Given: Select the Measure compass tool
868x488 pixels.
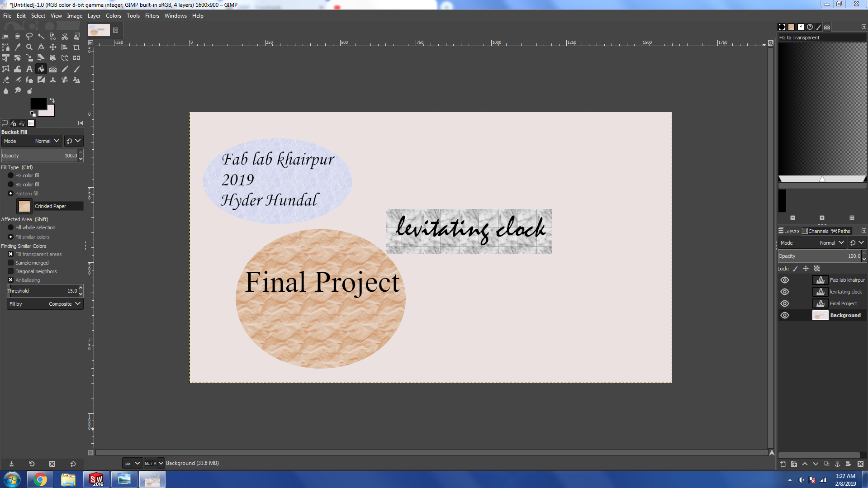Looking at the screenshot, I should pos(41,47).
